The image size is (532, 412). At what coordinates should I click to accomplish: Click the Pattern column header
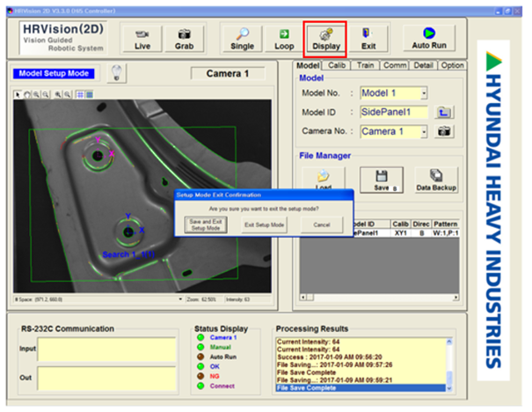(446, 224)
